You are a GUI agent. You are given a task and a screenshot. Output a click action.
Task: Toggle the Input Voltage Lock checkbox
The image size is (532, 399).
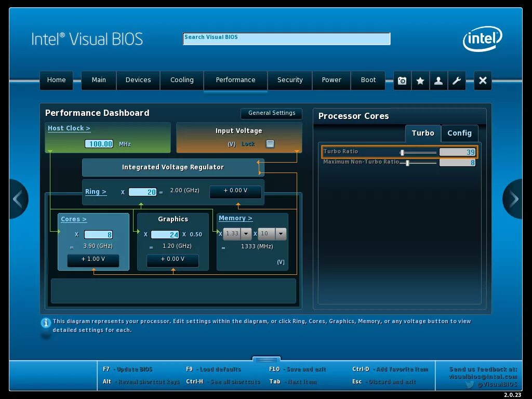click(x=270, y=144)
